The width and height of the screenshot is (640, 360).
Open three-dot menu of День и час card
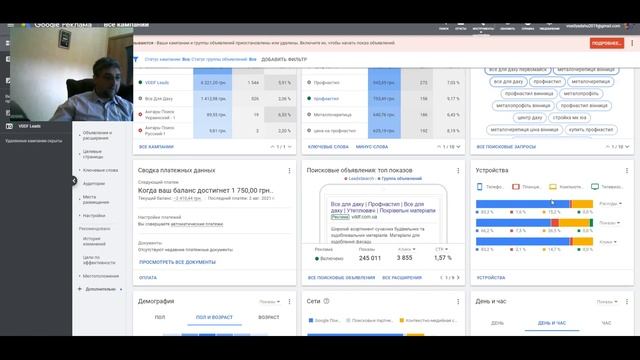[x=627, y=302]
